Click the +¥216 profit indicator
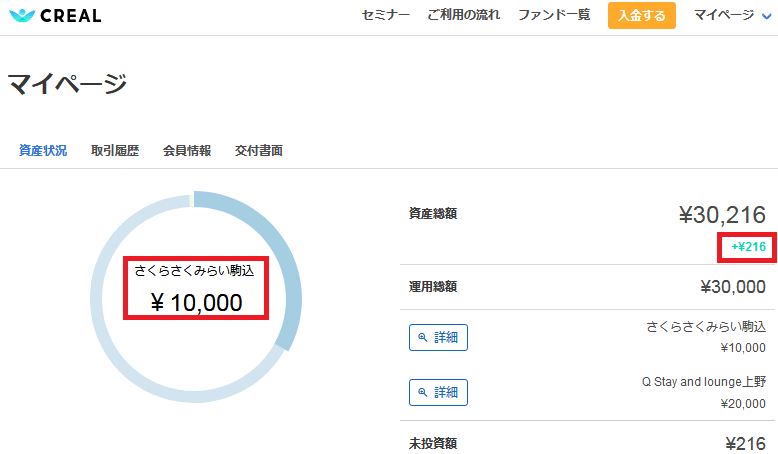Screen dimensions: 778x454 [x=748, y=247]
